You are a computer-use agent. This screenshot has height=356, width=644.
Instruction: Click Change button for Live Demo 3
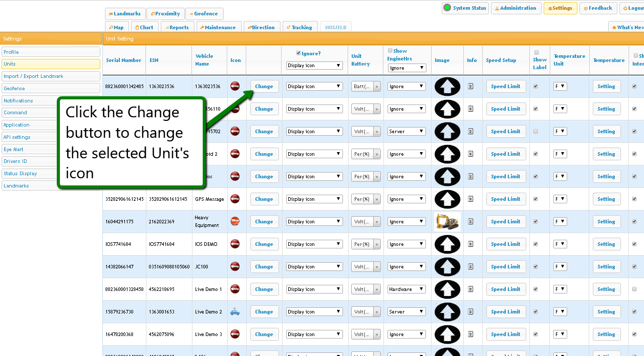(264, 334)
